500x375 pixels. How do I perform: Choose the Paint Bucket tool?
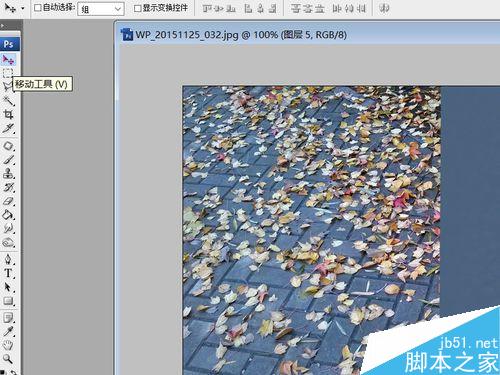click(8, 215)
